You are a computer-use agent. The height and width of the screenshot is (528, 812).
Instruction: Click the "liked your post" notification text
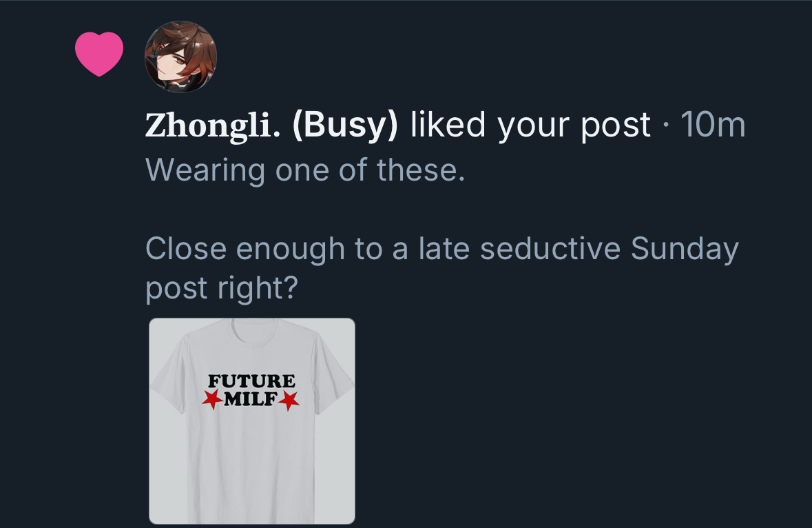(x=530, y=125)
